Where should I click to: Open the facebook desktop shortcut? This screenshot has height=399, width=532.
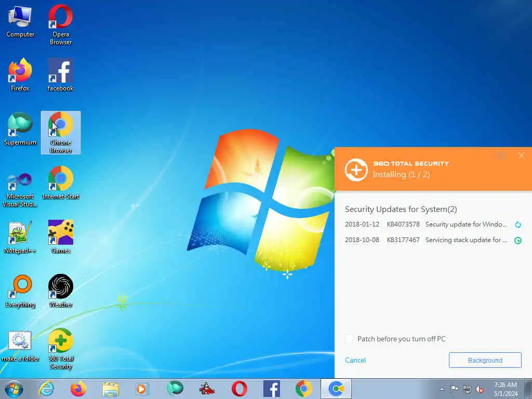click(61, 75)
